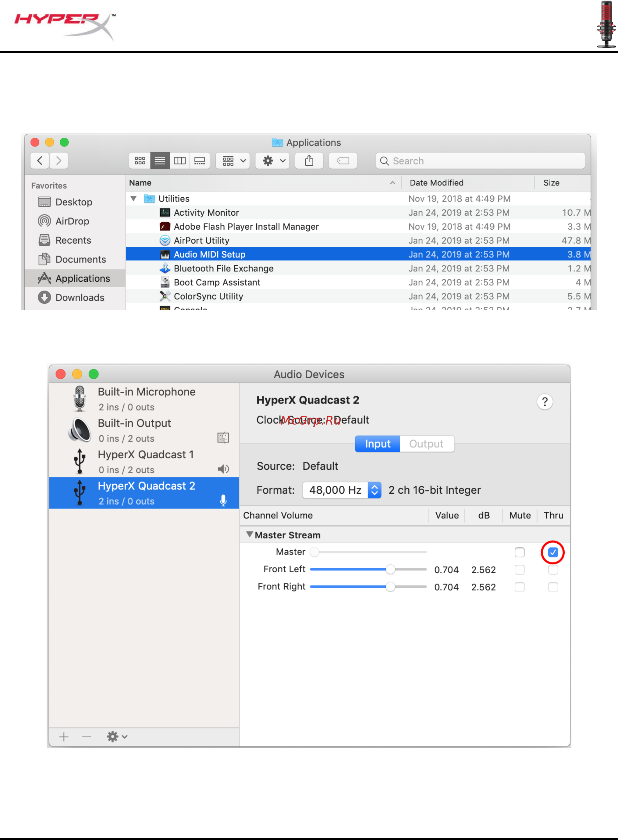Collapse the Master Stream section
Image resolution: width=618 pixels, height=840 pixels.
250,535
